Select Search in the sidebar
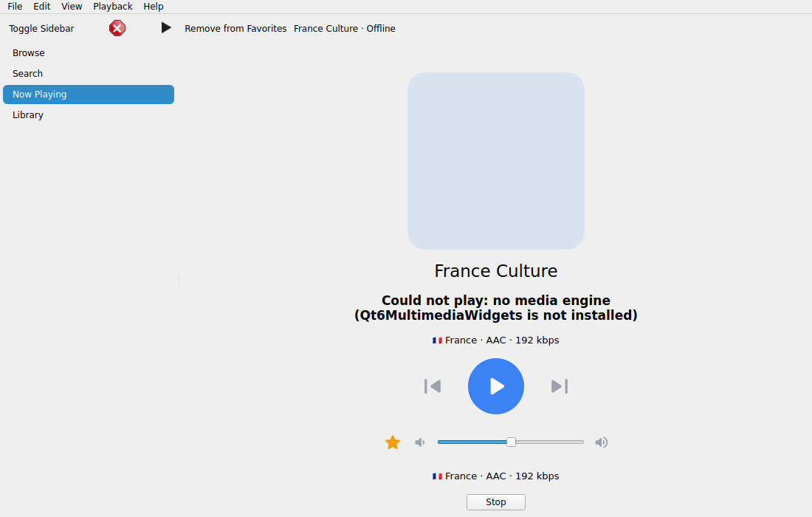 pos(89,74)
